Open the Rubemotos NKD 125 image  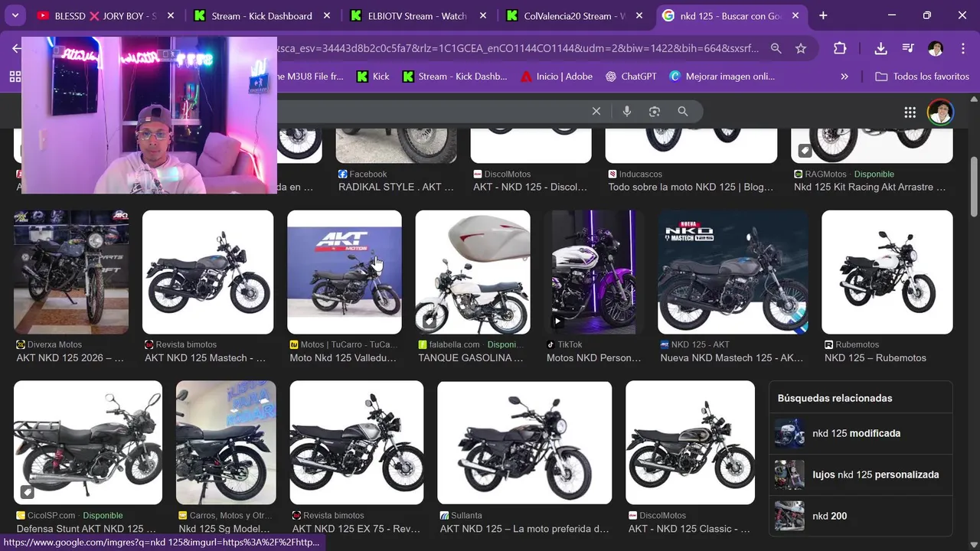(x=887, y=272)
